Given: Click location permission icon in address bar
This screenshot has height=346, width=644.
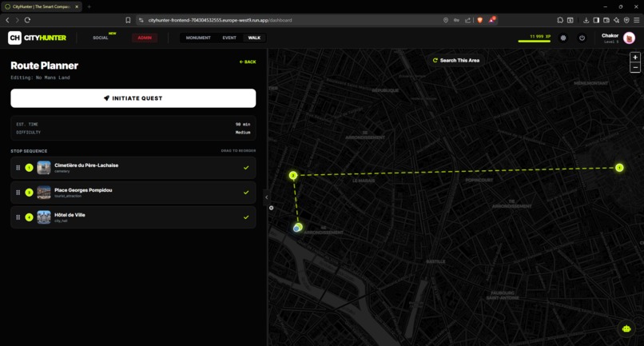Looking at the screenshot, I should click(446, 20).
